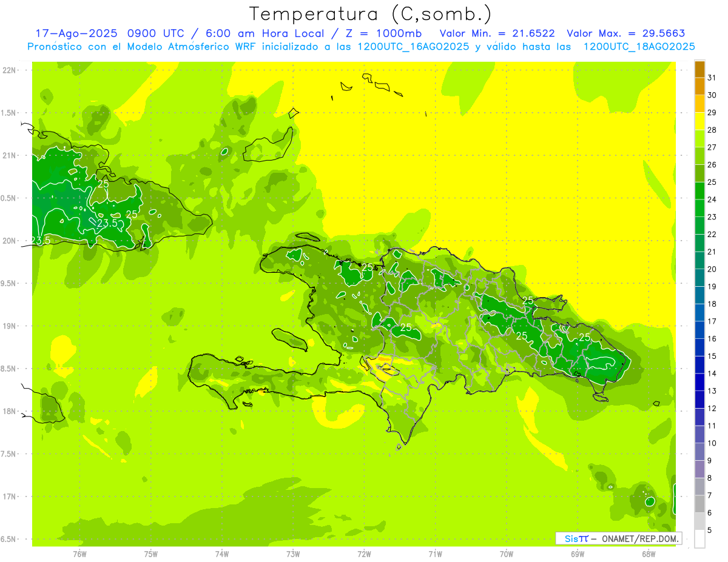Click the 19N latitude axis label
Image resolution: width=728 pixels, height=562 pixels.
point(8,326)
